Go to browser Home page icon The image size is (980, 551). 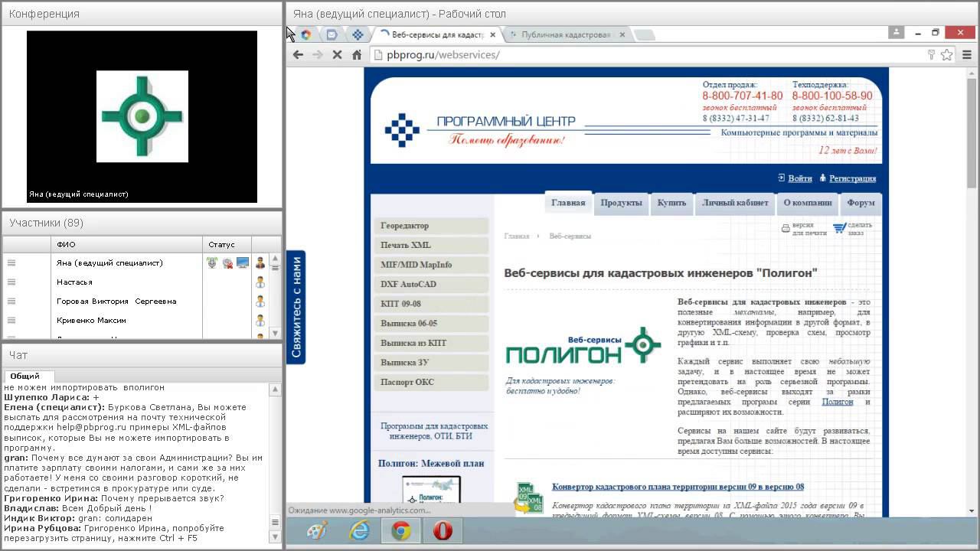coord(357,54)
